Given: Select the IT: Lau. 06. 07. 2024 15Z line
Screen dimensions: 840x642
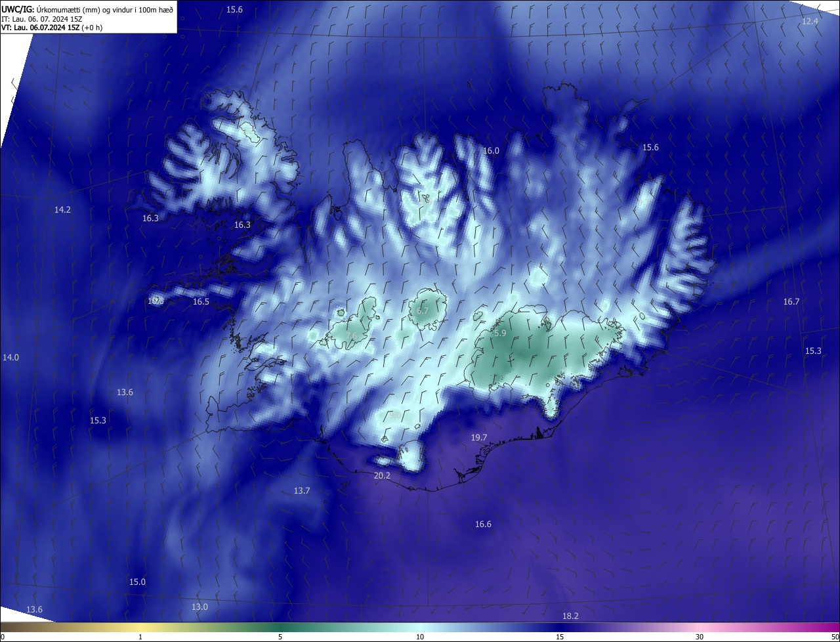Looking at the screenshot, I should pyautogui.click(x=41, y=18).
